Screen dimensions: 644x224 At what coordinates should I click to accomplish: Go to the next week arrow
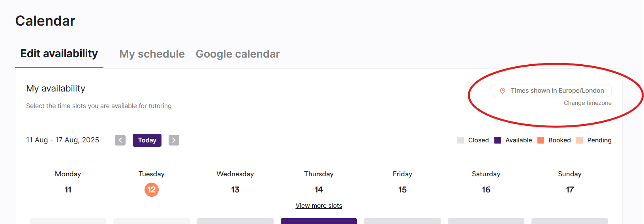click(174, 140)
